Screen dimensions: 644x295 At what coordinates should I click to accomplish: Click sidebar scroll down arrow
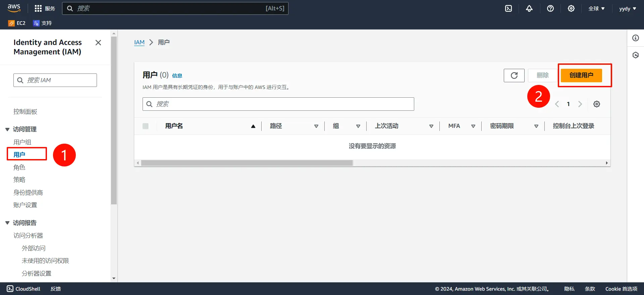(114, 278)
